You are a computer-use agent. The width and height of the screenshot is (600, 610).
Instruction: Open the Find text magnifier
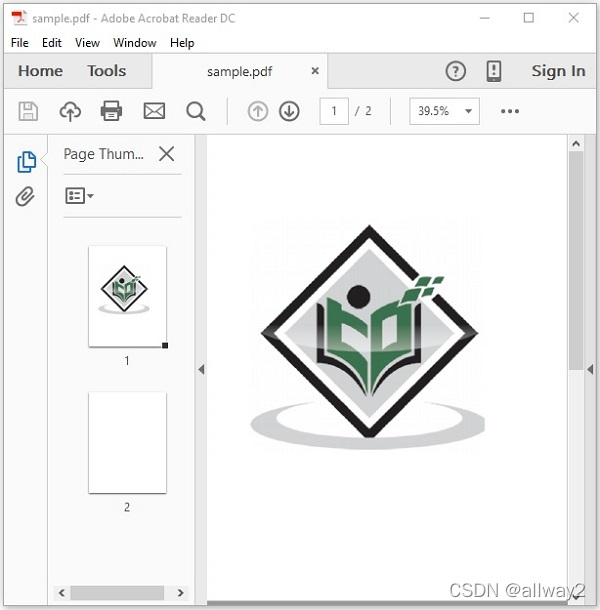click(x=195, y=112)
